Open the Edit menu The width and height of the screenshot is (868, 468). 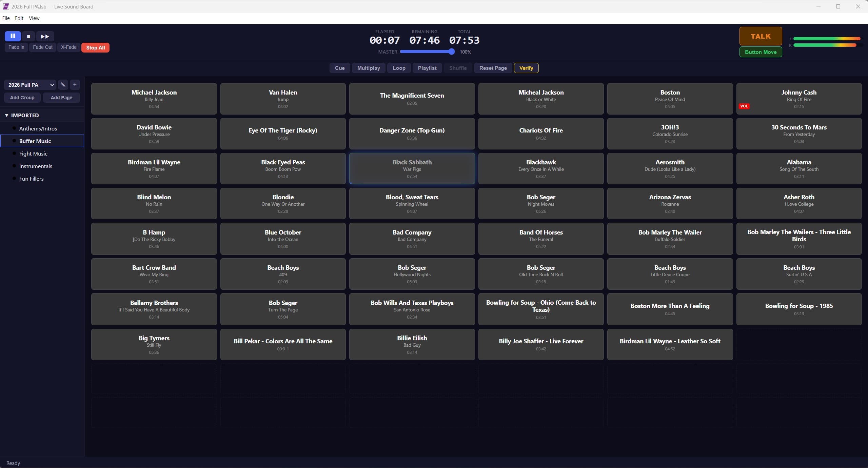(x=19, y=18)
